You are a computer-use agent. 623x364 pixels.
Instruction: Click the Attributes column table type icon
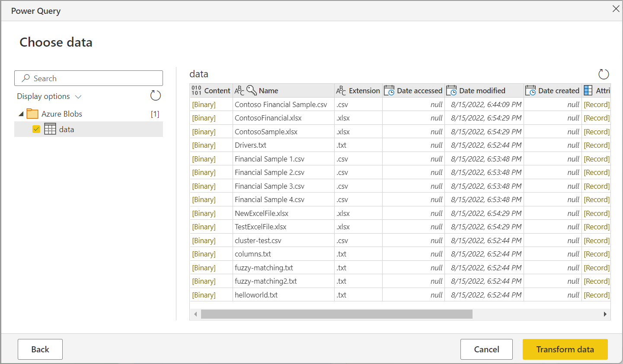[588, 91]
